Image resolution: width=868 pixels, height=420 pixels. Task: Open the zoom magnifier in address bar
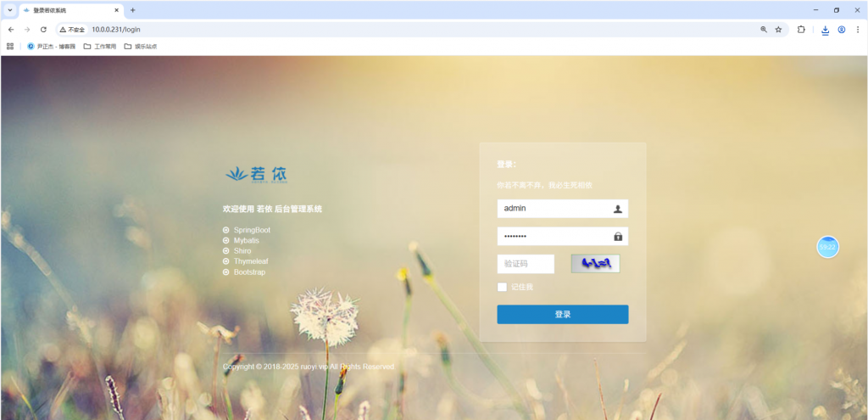(x=764, y=30)
